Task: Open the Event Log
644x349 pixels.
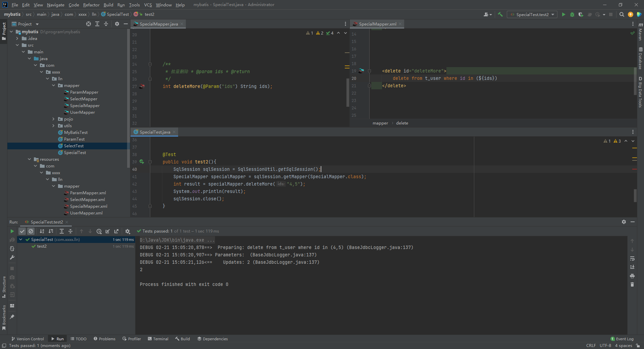Action: coord(622,339)
